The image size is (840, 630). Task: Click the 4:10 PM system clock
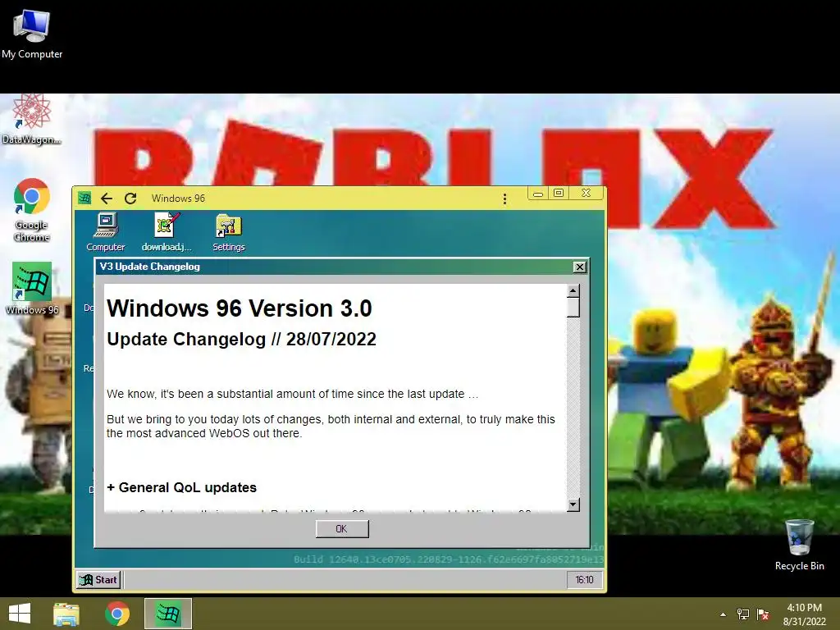point(804,614)
